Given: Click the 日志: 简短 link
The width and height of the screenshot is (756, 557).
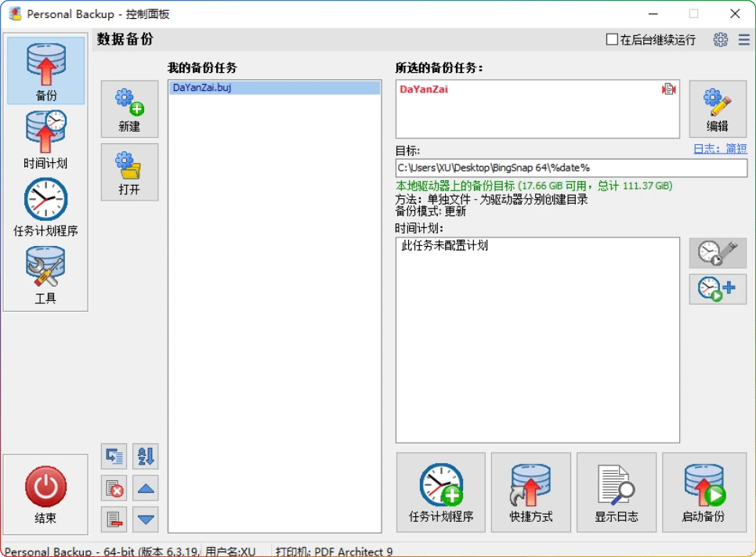Looking at the screenshot, I should (719, 149).
